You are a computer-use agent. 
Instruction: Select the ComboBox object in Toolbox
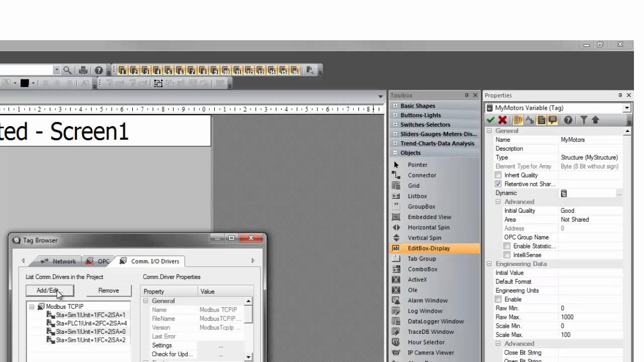pos(422,269)
